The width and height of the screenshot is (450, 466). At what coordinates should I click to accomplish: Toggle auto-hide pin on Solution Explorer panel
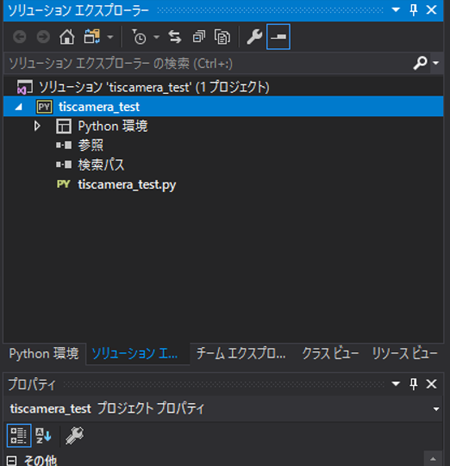[414, 10]
